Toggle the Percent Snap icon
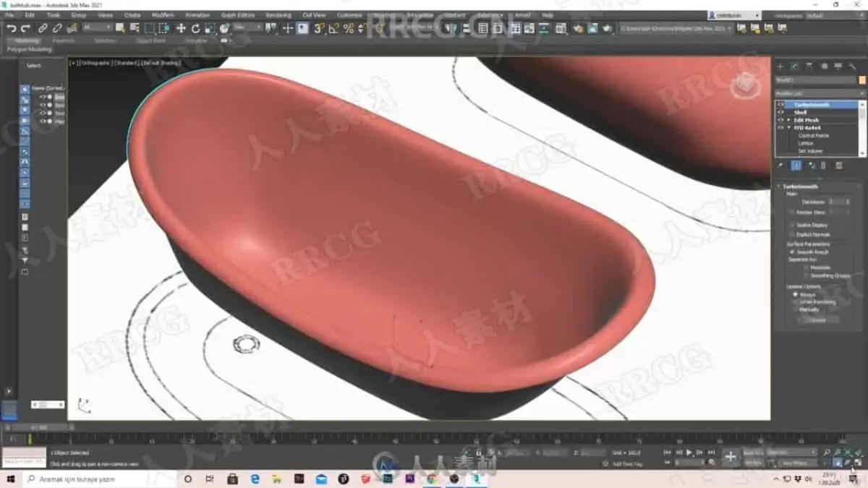868x488 pixels. (x=349, y=28)
